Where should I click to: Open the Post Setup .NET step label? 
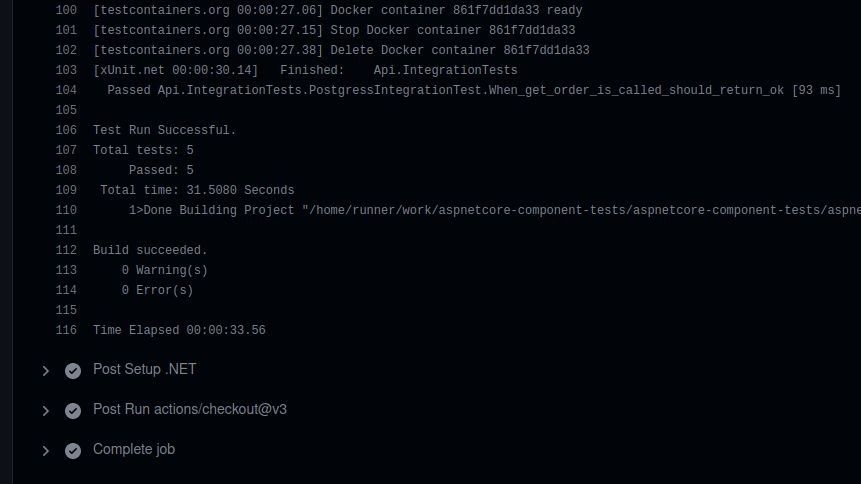[144, 369]
